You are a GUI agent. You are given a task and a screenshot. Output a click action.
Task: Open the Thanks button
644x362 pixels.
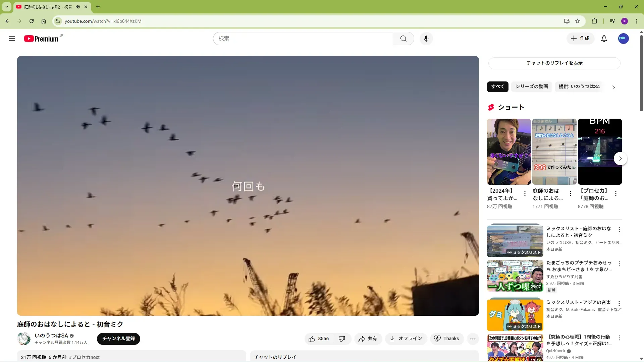(x=446, y=339)
